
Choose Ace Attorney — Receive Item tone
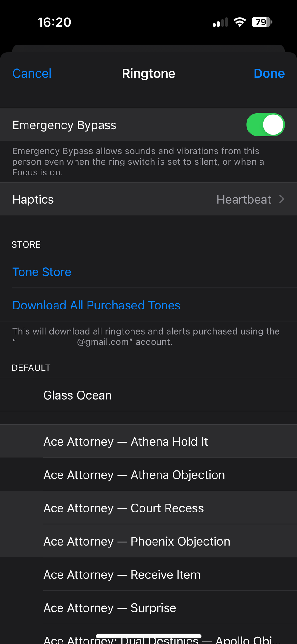click(122, 575)
